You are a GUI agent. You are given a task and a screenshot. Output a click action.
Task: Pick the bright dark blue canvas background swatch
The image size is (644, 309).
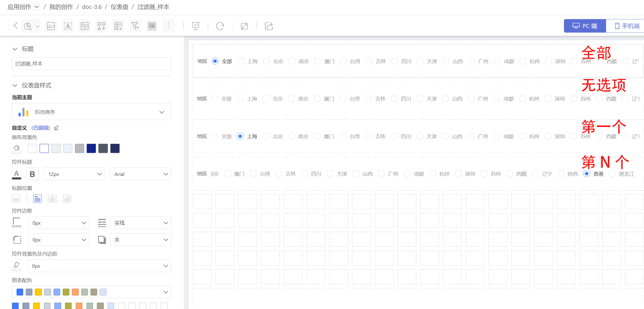click(91, 148)
